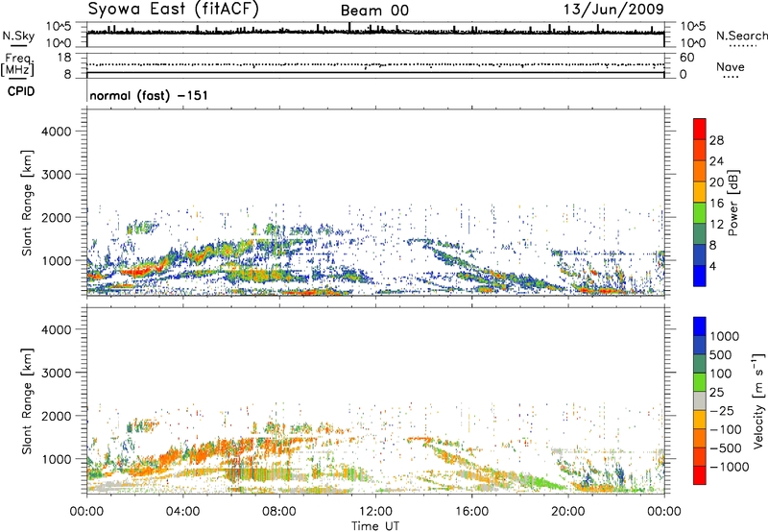Viewport: 768px width, 532px height.
Task: Click the solid line sample under N.Sky
Action: (x=18, y=45)
